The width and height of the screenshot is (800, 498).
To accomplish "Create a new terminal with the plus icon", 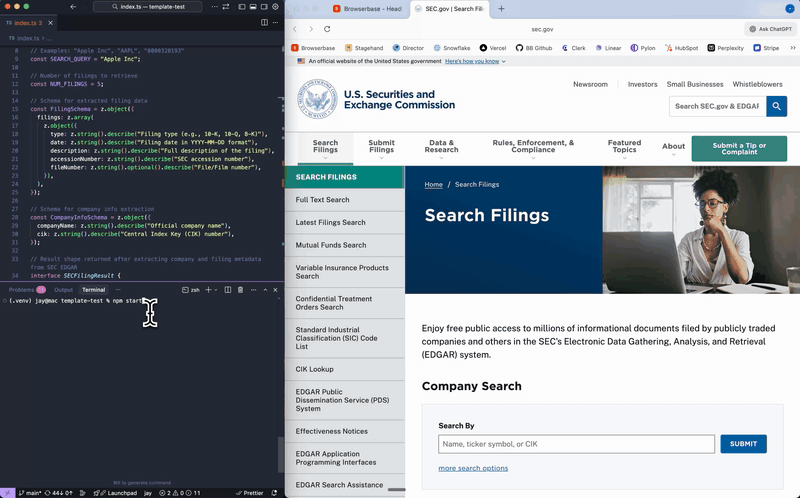I will tap(208, 290).
